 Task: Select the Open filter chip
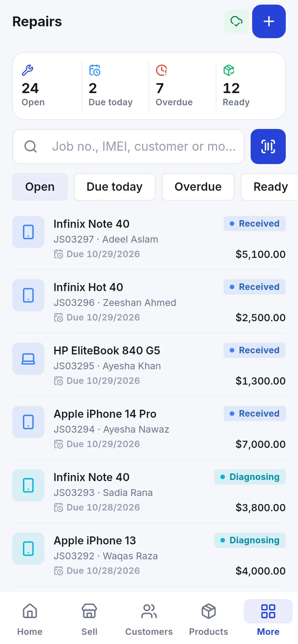40,187
